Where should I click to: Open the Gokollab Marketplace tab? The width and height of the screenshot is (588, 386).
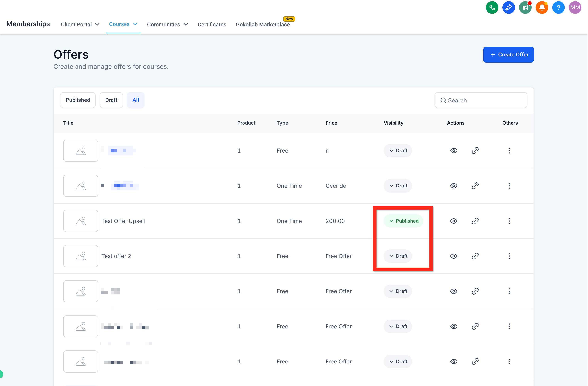tap(263, 24)
